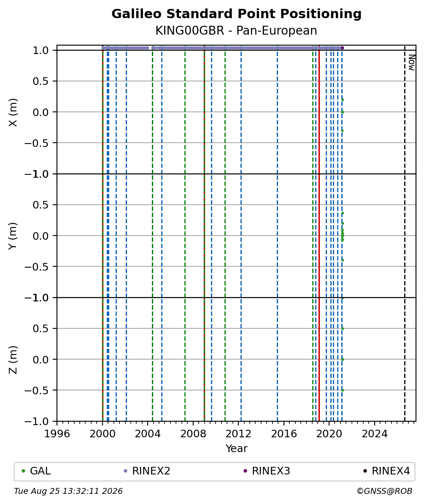Click the Y (m) axis label
The width and height of the screenshot is (424, 504).
click(x=13, y=236)
